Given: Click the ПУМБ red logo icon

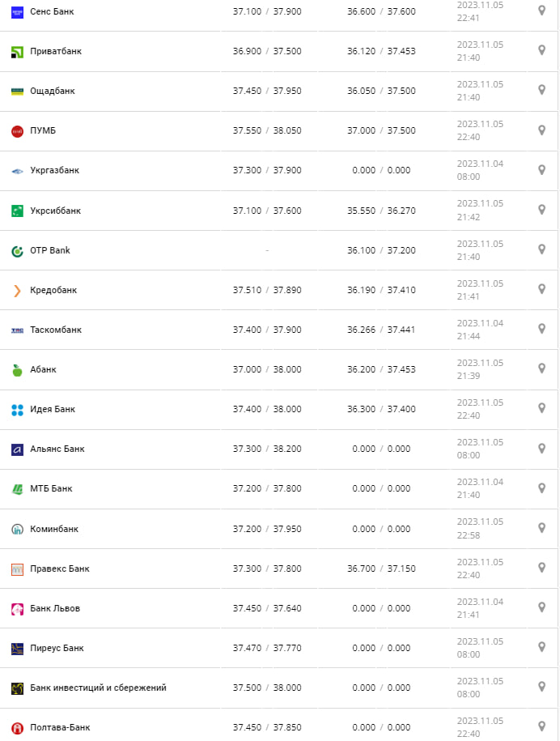Looking at the screenshot, I should [17, 131].
